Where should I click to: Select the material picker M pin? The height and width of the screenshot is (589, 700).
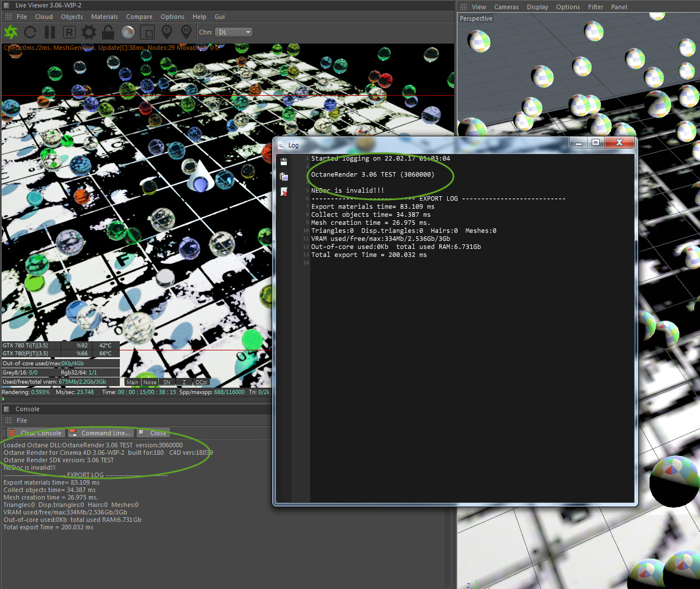(x=186, y=32)
